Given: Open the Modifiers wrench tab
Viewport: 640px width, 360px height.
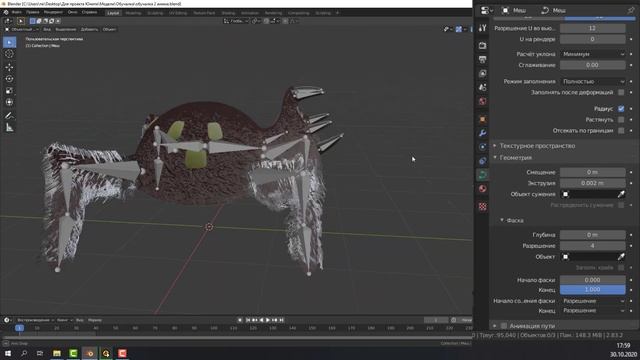Looking at the screenshot, I should [482, 133].
